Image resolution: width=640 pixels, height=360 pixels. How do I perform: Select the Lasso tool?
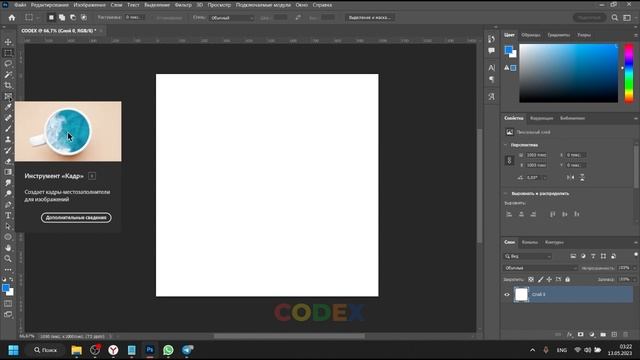point(8,64)
